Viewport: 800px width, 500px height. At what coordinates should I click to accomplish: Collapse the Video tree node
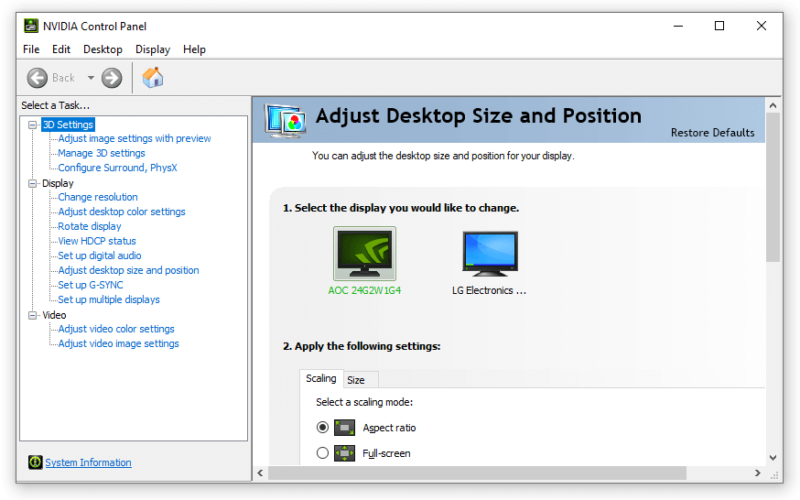click(33, 315)
